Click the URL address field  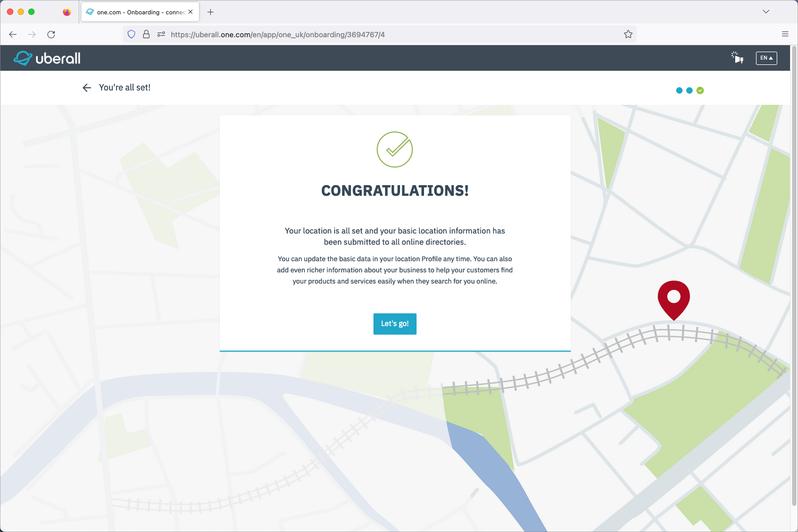372,35
